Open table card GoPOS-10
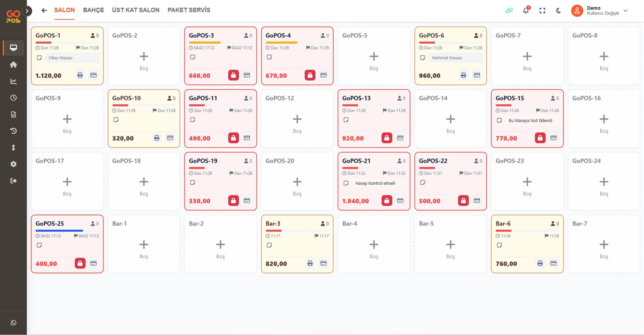This screenshot has height=335, width=644. [x=144, y=119]
